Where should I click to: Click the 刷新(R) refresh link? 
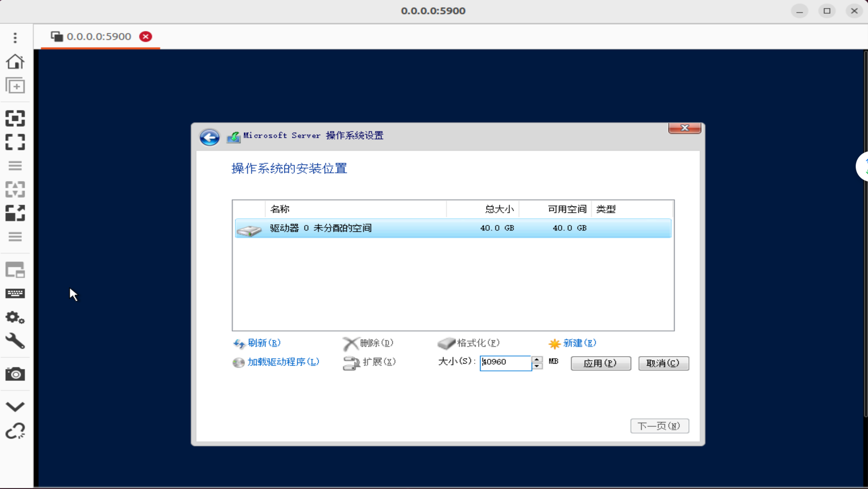(264, 343)
